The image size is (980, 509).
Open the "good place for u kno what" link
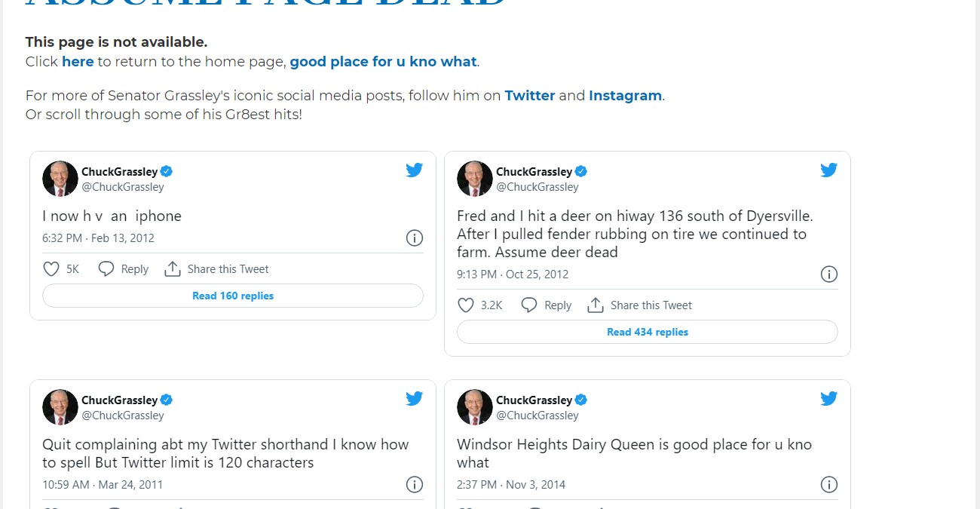[x=383, y=62]
